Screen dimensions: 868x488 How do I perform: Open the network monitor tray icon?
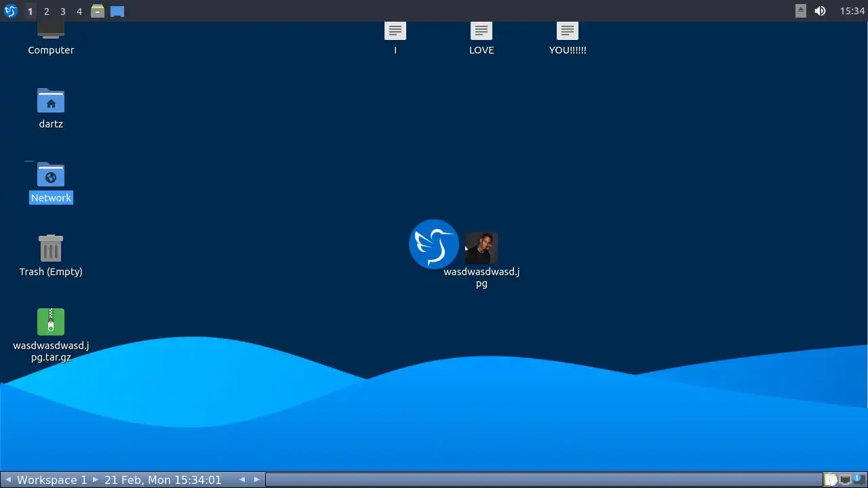click(845, 480)
